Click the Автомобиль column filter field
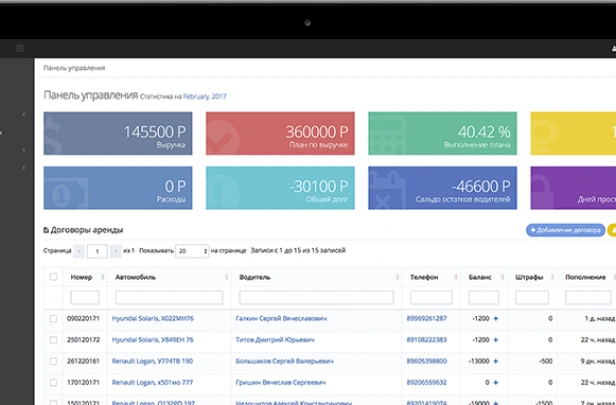The height and width of the screenshot is (405, 616). 168,297
